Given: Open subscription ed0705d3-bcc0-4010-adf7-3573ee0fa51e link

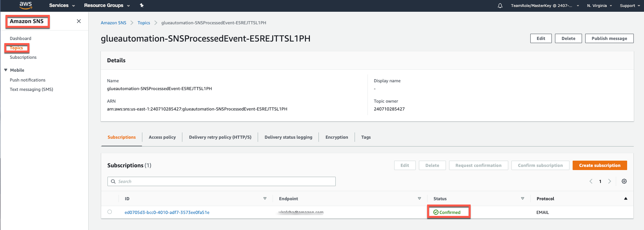Looking at the screenshot, I should click(x=167, y=212).
